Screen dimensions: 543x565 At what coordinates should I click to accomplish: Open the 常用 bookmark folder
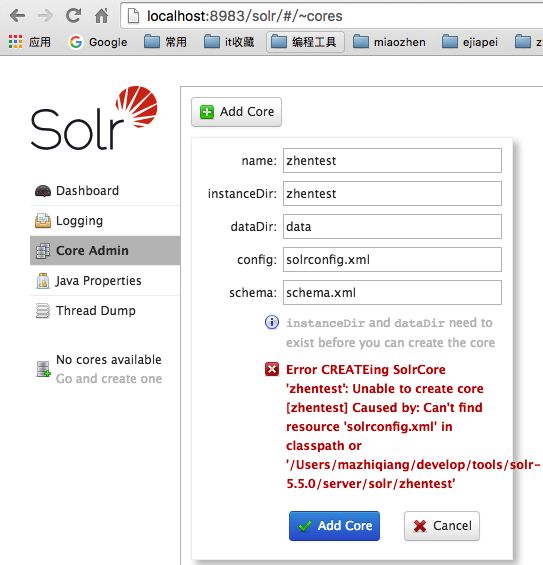(x=165, y=42)
